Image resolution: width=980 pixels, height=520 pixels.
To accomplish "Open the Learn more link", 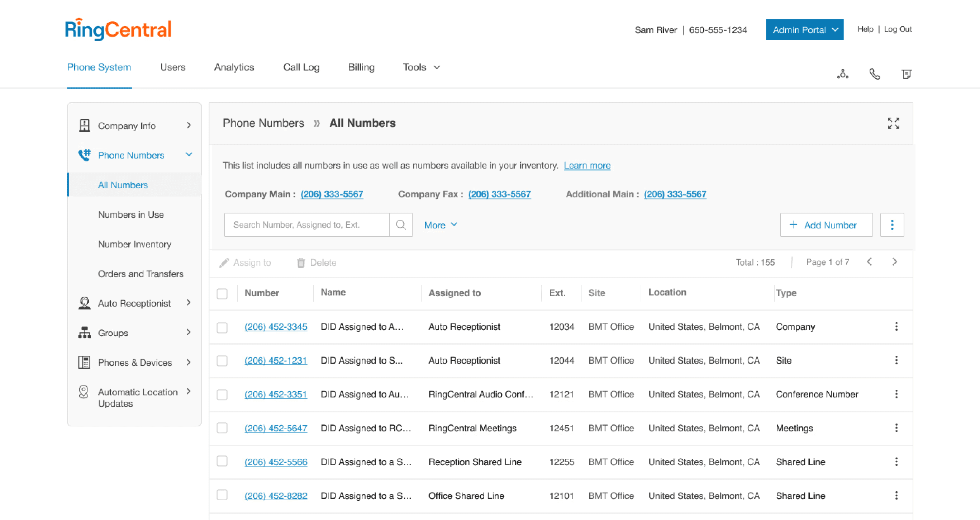I will tap(587, 165).
